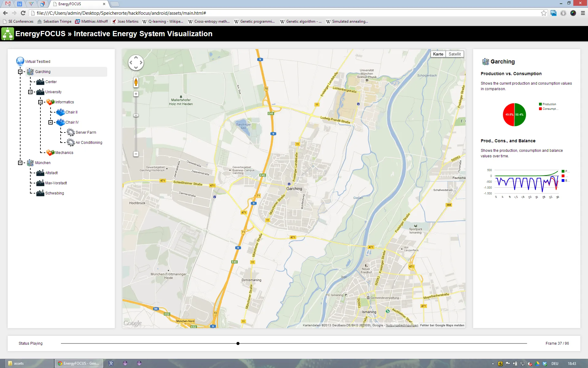Image resolution: width=588 pixels, height=368 pixels.
Task: Click the map zoom level slider handle
Action: coord(136,115)
